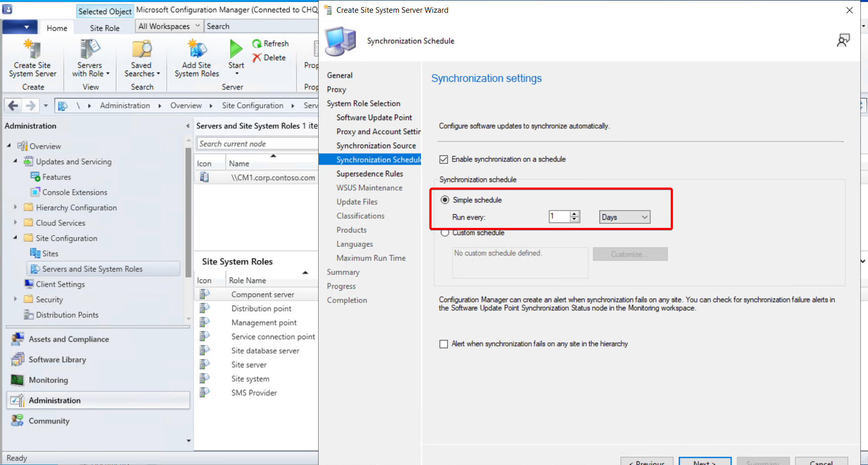Click the Client Settings node icon
This screenshot has width=868, height=465.
29,284
